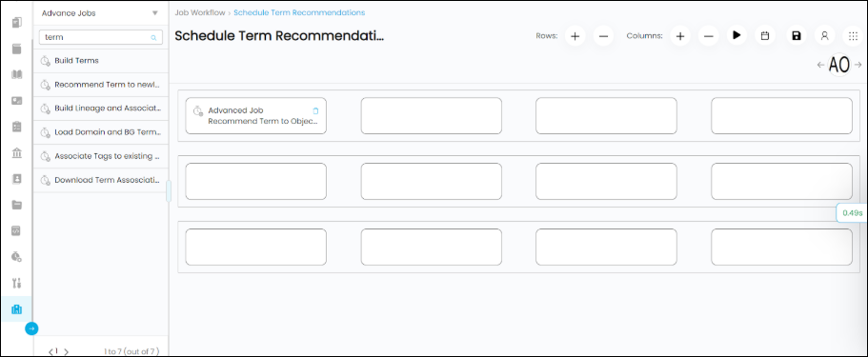Open the clock-gear sidebar icon
Viewport: 868px width, 357px height.
coord(16,257)
